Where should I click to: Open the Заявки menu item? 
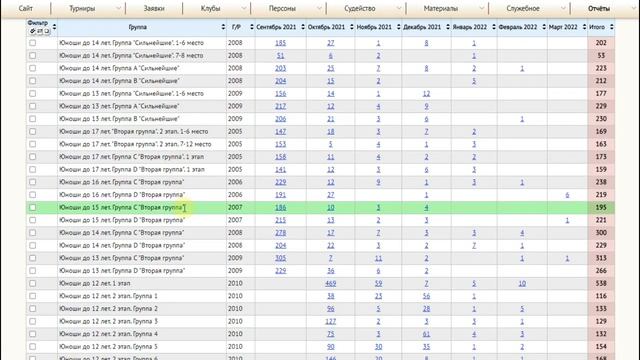[x=154, y=8]
